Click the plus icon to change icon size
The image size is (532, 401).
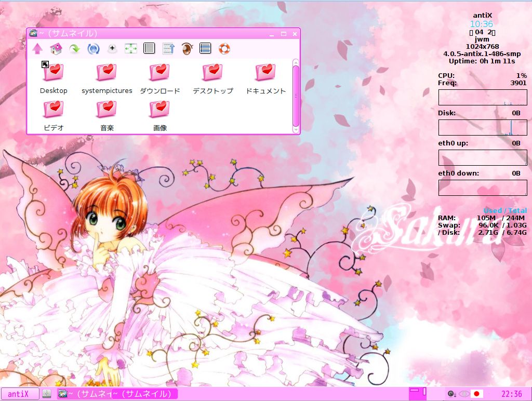112,49
